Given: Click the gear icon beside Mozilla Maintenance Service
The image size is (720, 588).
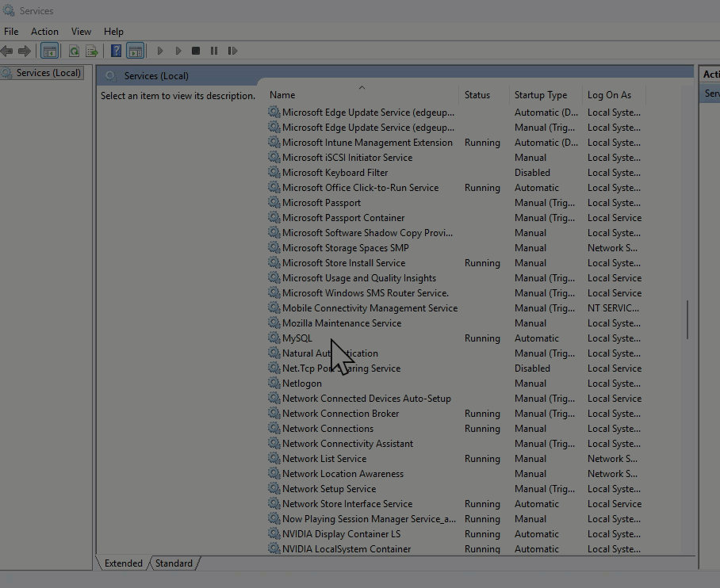Looking at the screenshot, I should tap(274, 323).
